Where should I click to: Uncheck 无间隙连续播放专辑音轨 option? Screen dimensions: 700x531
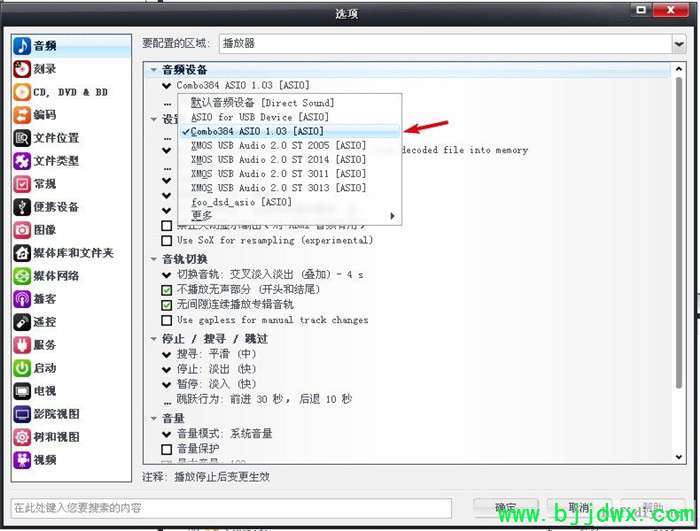click(167, 305)
